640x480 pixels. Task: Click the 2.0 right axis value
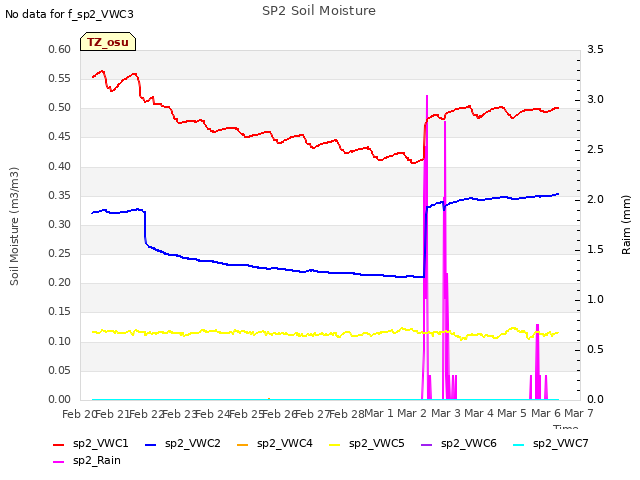click(x=595, y=200)
